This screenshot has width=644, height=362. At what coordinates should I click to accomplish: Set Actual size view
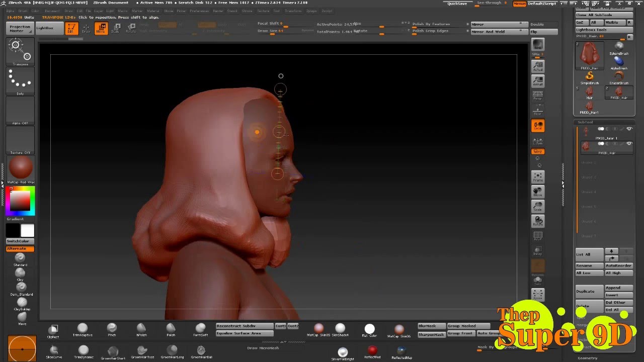tap(538, 66)
